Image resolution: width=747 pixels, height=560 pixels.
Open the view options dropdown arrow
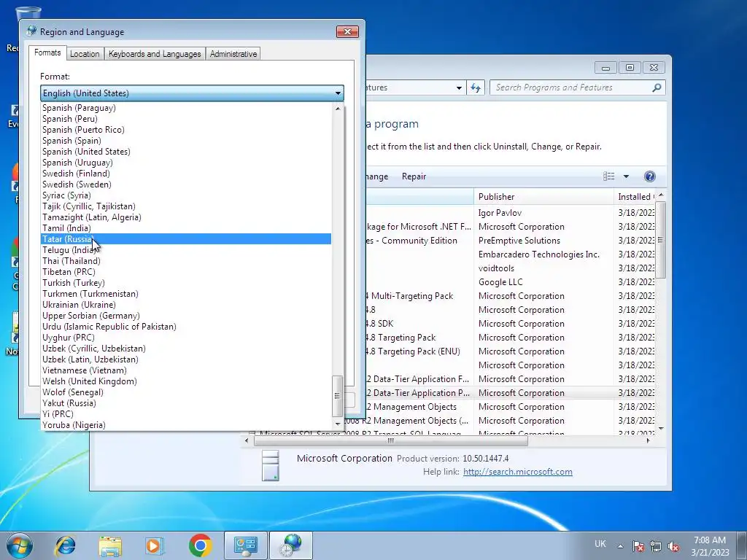[x=626, y=176]
